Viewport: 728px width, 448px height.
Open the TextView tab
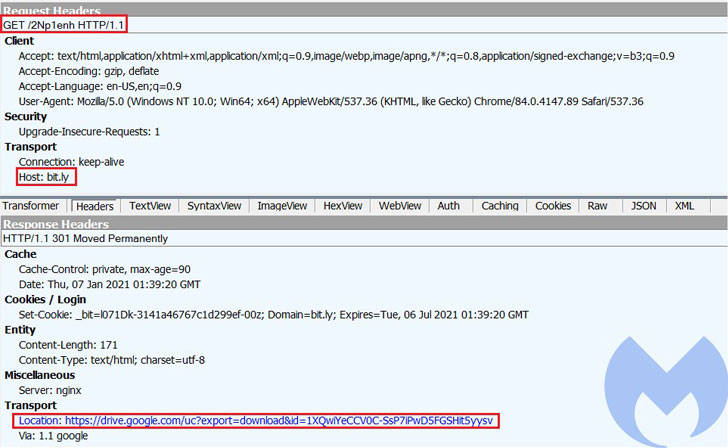(150, 206)
